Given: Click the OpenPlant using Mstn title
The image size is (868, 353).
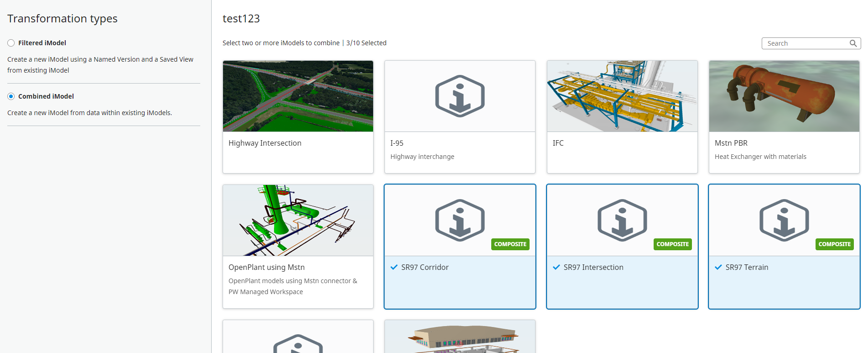Looking at the screenshot, I should pyautogui.click(x=266, y=267).
